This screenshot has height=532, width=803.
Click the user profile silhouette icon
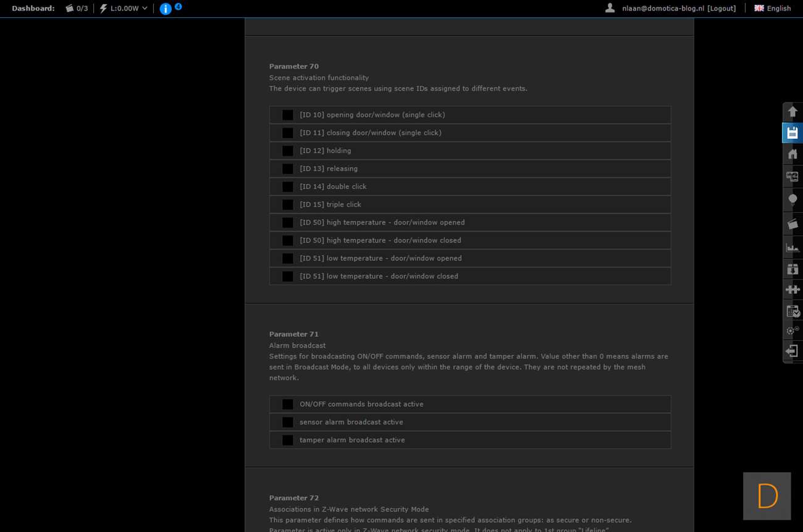click(x=610, y=8)
